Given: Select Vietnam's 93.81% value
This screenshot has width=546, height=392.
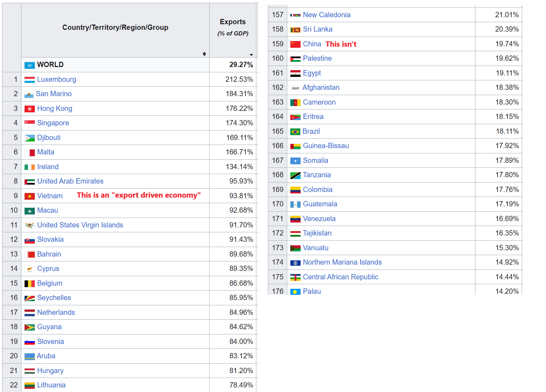Looking at the screenshot, I should (241, 196).
